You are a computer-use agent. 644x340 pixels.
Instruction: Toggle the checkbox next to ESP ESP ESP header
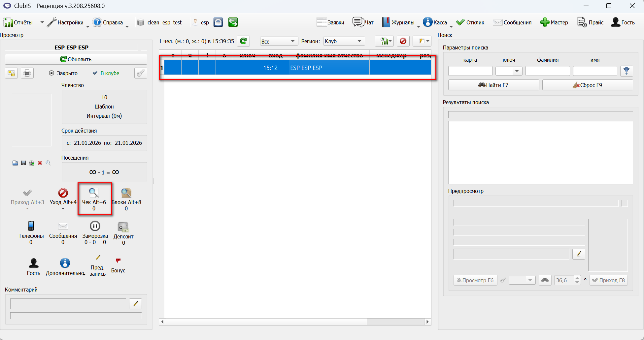tap(144, 47)
